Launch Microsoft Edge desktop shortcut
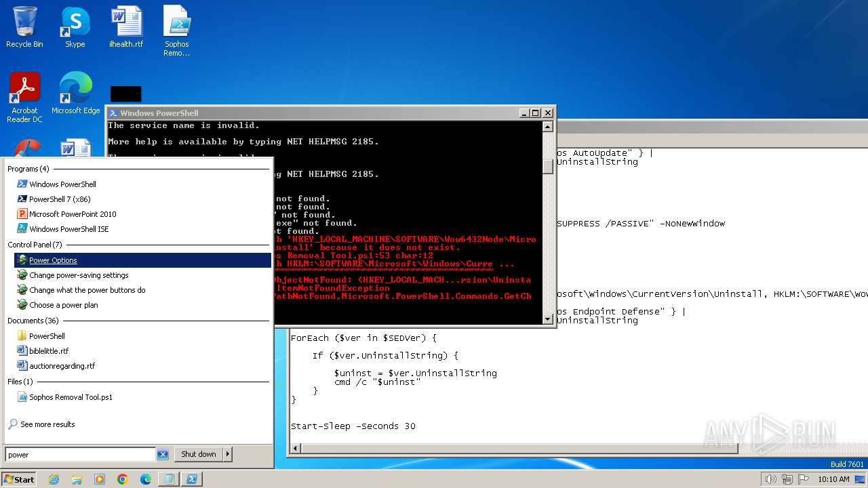Viewport: 868px width, 488px height. click(75, 94)
